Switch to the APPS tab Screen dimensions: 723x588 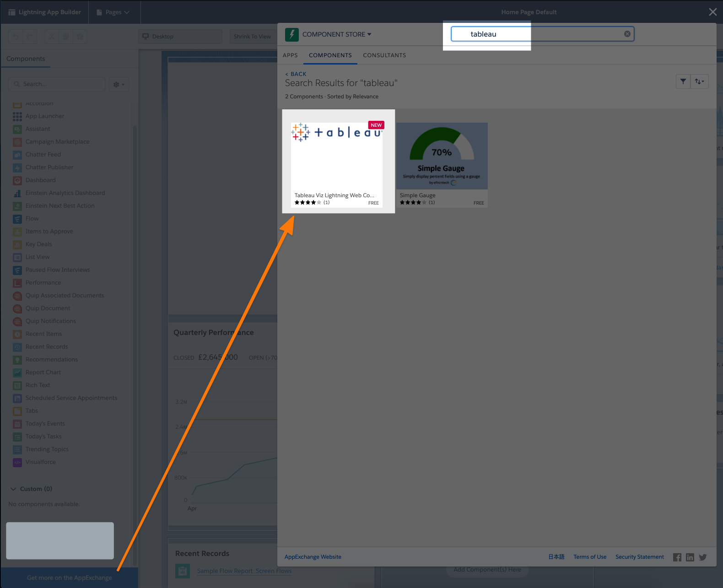(290, 55)
